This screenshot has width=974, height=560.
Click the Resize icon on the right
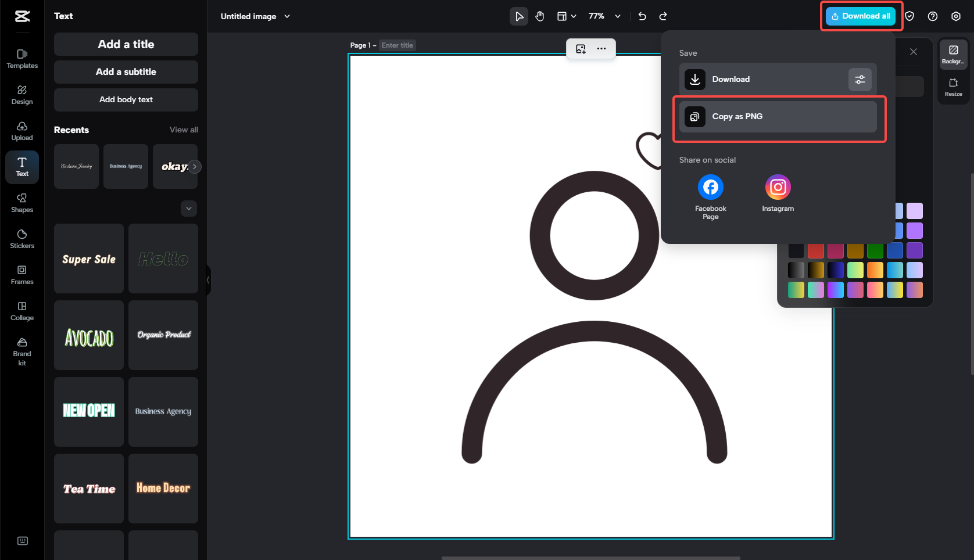tap(953, 85)
